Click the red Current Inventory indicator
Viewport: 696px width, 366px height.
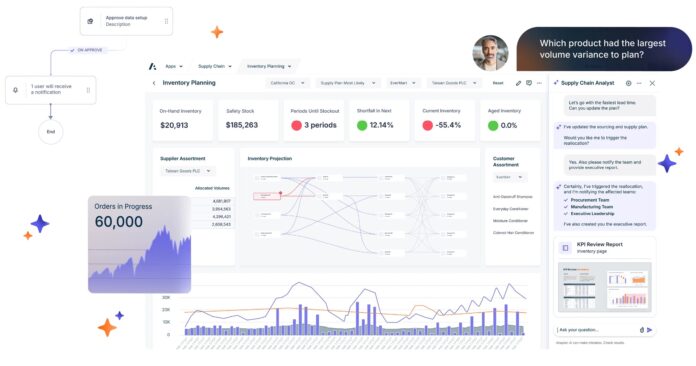427,126
